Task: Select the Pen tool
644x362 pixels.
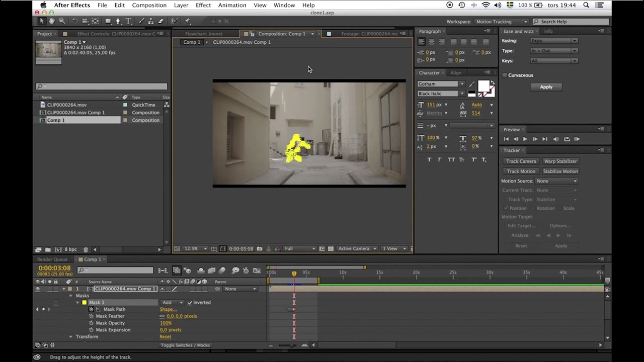Action: [x=118, y=21]
